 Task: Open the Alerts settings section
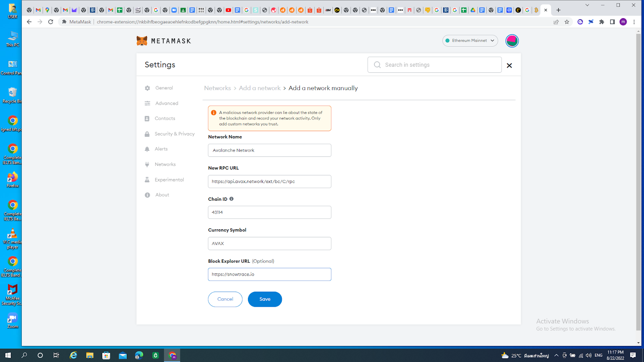click(161, 149)
